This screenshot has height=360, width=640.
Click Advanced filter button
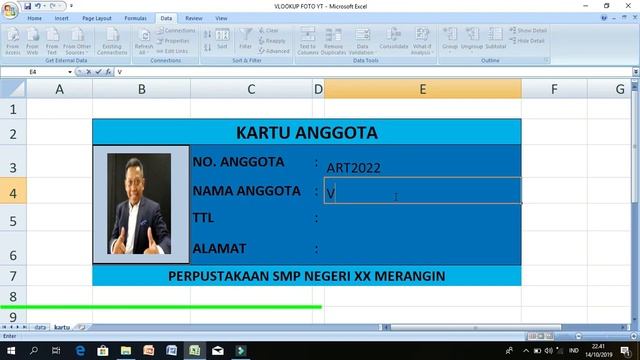[274, 51]
